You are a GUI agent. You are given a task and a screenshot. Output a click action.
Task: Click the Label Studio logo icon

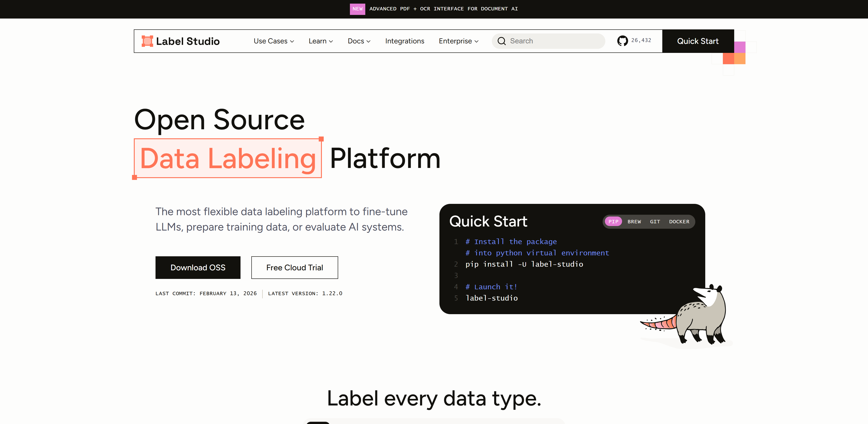click(147, 41)
